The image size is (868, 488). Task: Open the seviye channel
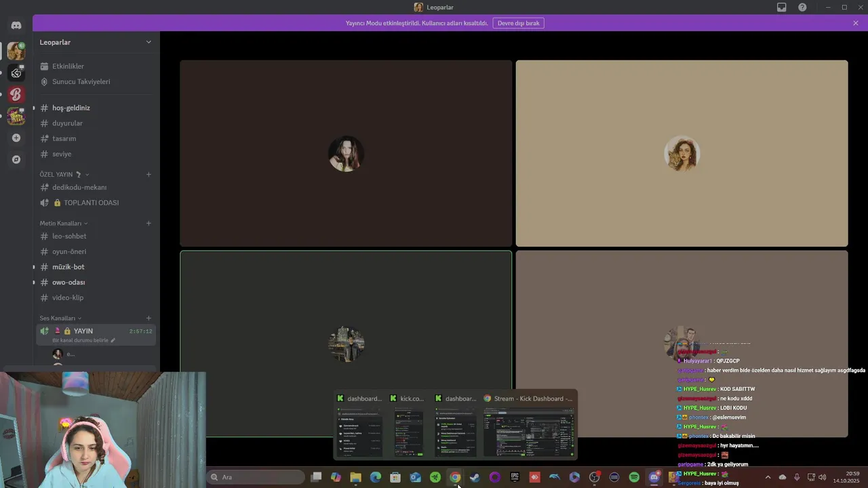[x=96, y=154]
